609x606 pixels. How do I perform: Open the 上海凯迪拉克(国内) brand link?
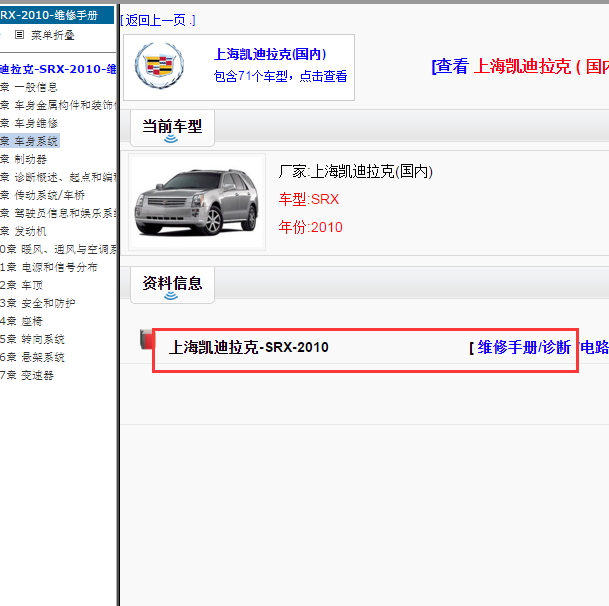(x=270, y=54)
